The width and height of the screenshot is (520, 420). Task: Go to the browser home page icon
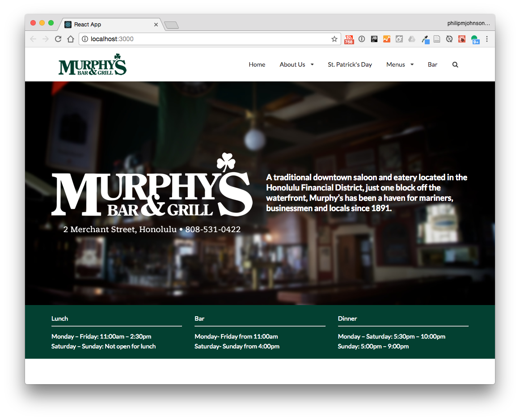click(x=71, y=39)
